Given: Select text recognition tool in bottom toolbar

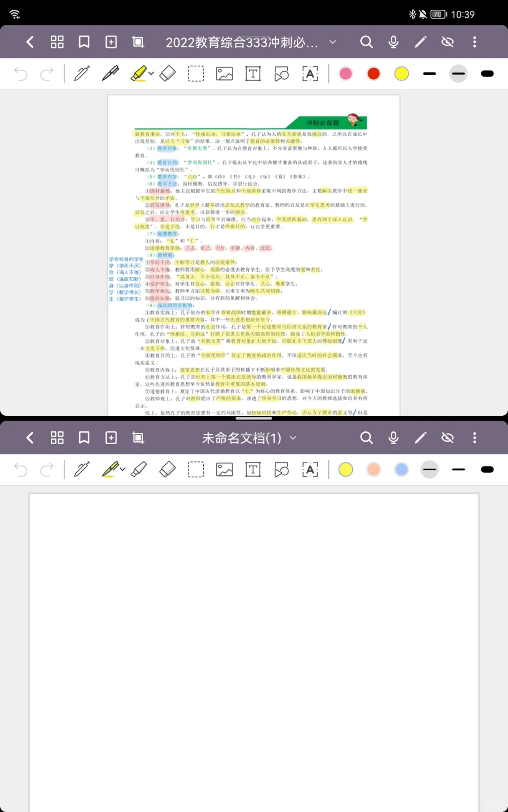Looking at the screenshot, I should click(310, 469).
